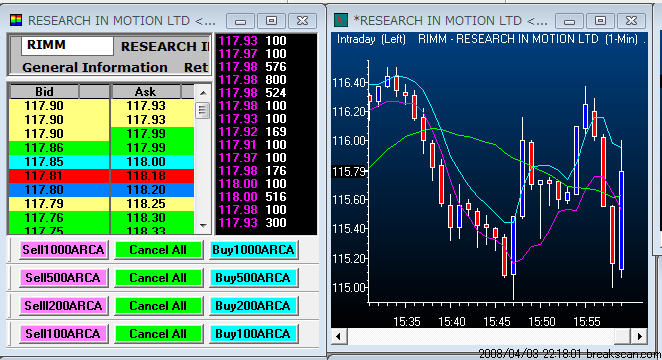Click the Bid column header
Viewport: 662px width, 360px height.
(44, 92)
